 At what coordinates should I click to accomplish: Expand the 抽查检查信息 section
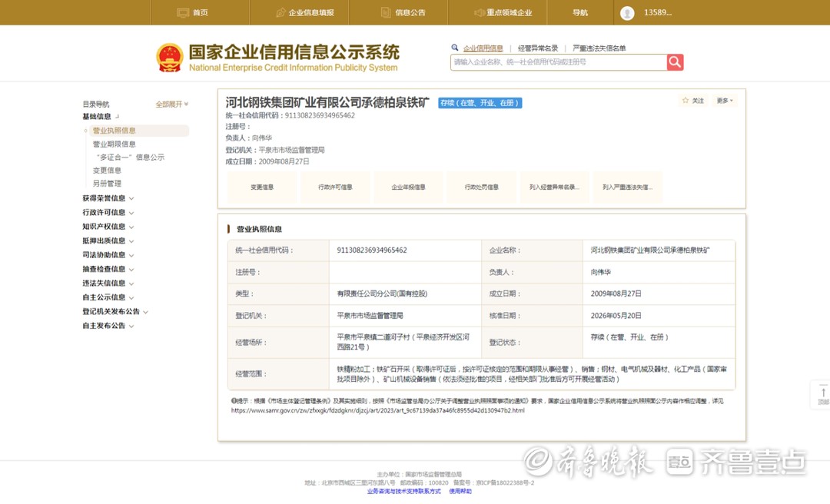coord(108,269)
